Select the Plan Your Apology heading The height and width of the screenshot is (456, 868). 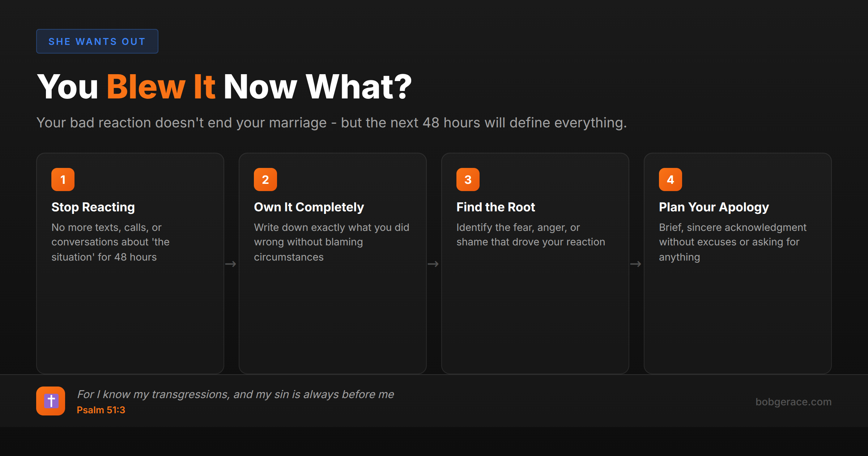tap(714, 207)
